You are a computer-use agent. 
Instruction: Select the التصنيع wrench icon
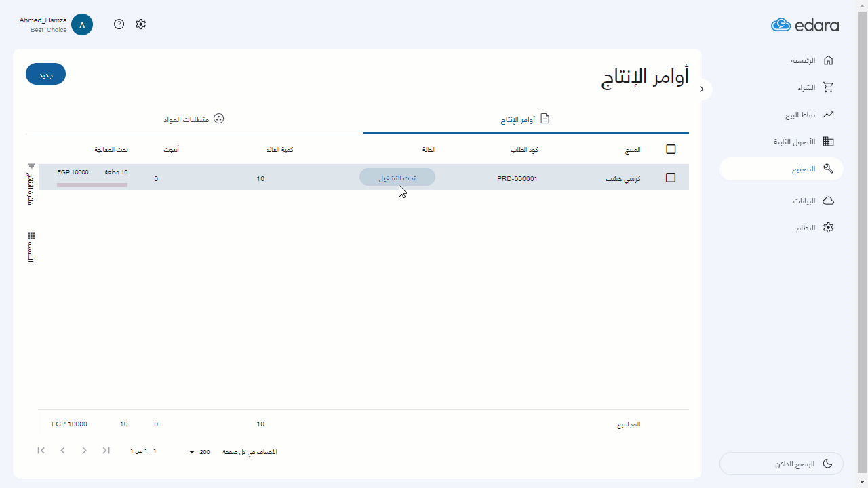click(x=828, y=169)
